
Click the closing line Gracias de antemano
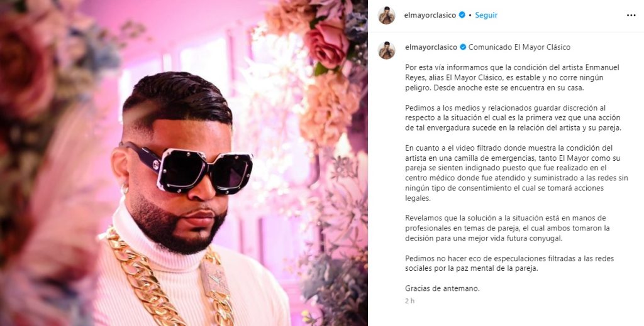442,288
